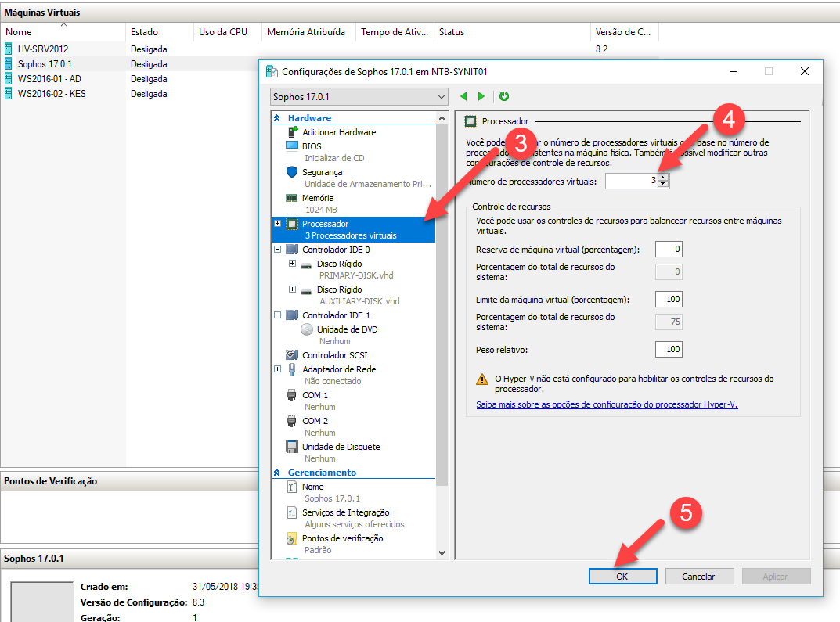Collapse the Gerenciamento section header

point(277,472)
